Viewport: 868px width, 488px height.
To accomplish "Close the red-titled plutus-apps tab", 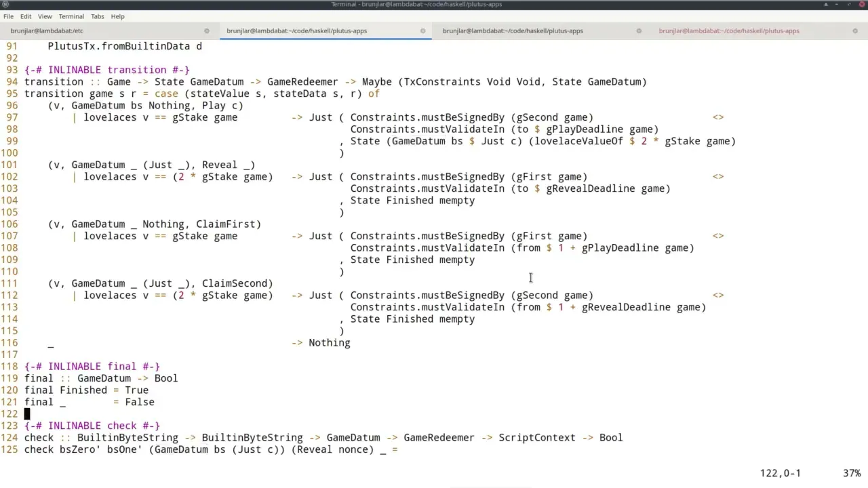I will pos(855,30).
